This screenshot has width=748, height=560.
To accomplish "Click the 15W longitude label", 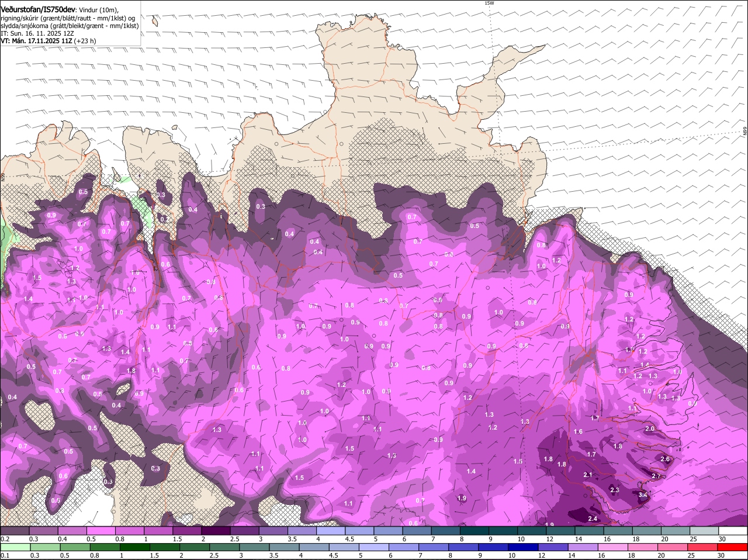I will 489,3.
